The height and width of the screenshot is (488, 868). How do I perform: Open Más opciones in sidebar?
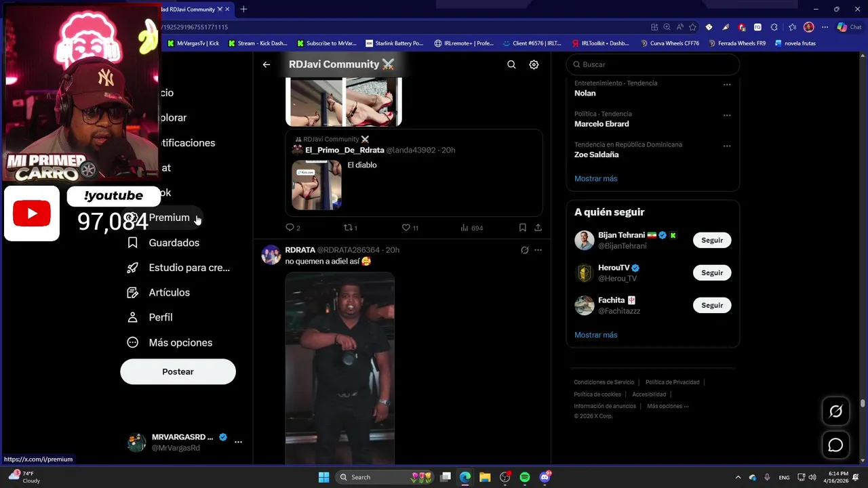tap(170, 342)
